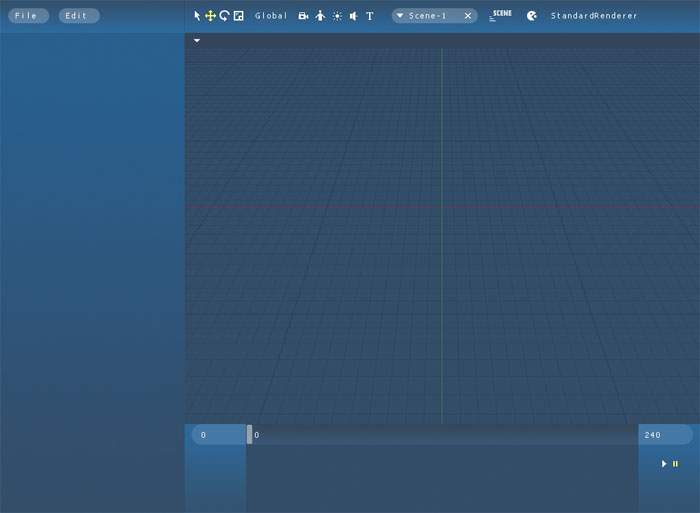Open the Edit menu
Screen dimensions: 700x513
pyautogui.click(x=78, y=16)
